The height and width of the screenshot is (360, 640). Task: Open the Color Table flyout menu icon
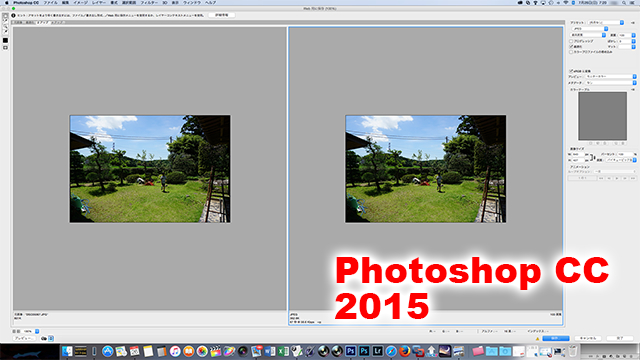[633, 89]
